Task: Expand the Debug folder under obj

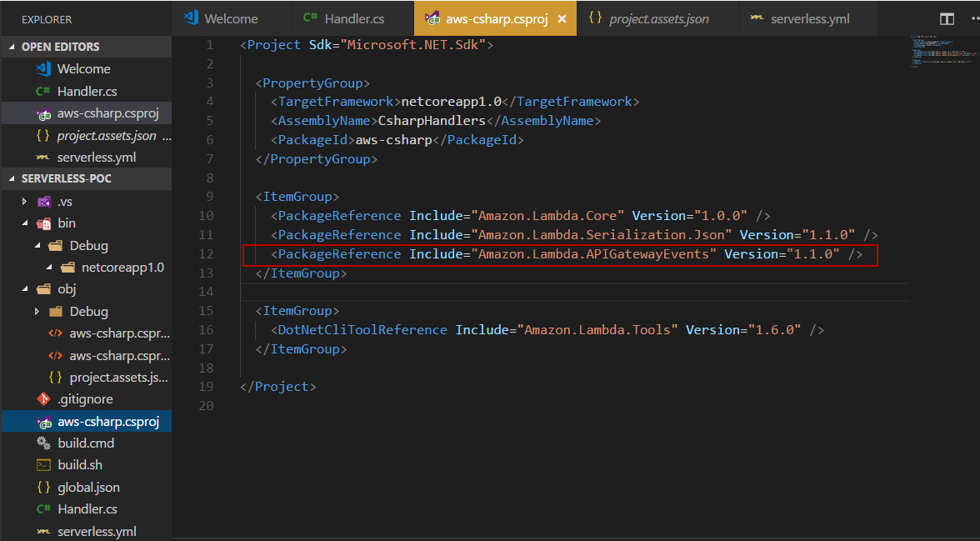Action: pos(37,311)
